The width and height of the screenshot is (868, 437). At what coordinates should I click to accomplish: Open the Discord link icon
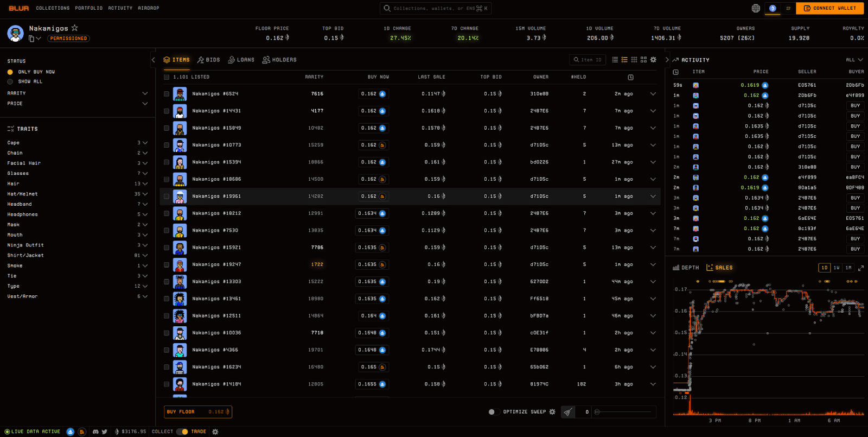[x=95, y=432]
